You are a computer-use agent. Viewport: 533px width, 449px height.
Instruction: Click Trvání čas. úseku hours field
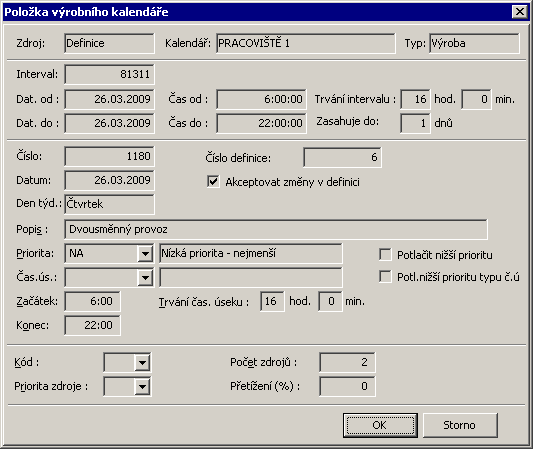point(272,301)
